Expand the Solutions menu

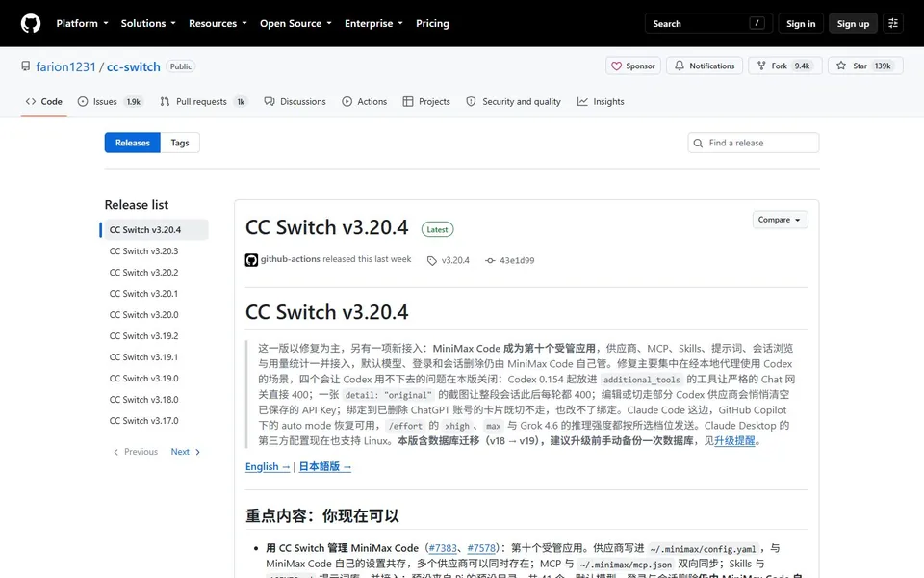pyautogui.click(x=148, y=23)
